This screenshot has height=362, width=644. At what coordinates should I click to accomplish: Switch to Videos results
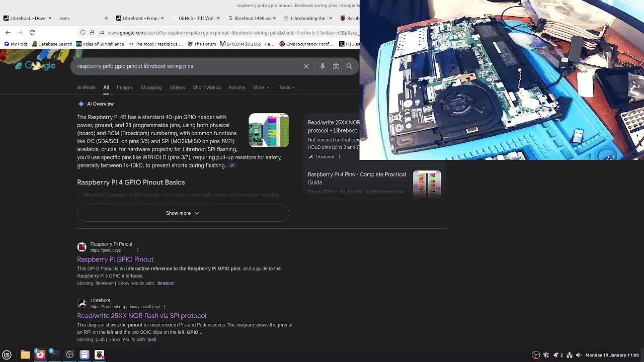(177, 87)
